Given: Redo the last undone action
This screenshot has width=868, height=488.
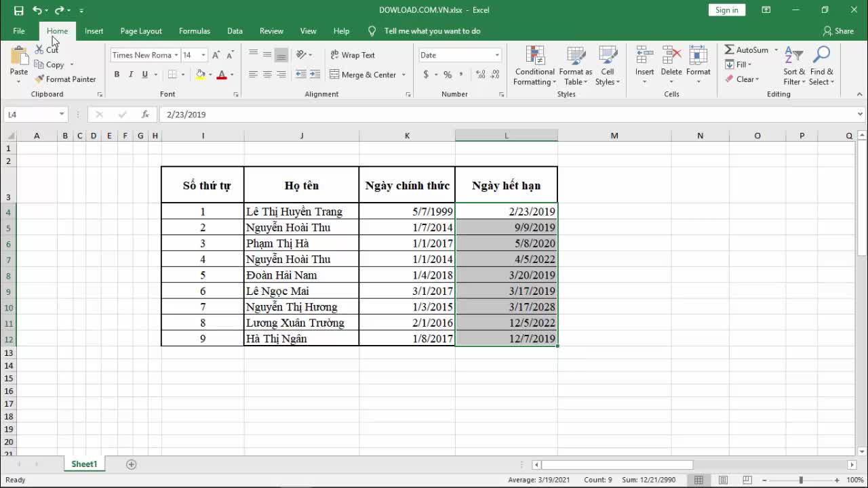Looking at the screenshot, I should pyautogui.click(x=59, y=10).
